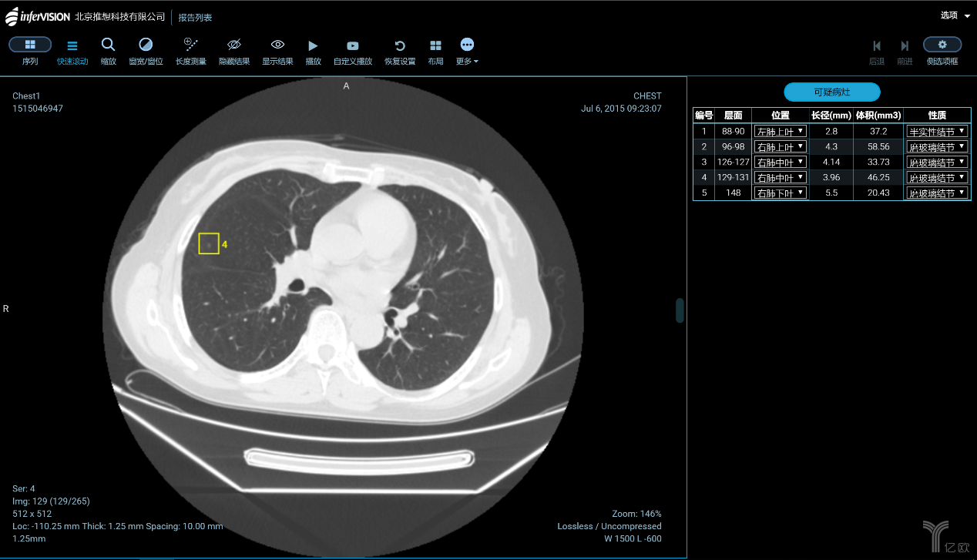This screenshot has width=977, height=560.
Task: Open the 布局 layout grid tool
Action: [435, 46]
